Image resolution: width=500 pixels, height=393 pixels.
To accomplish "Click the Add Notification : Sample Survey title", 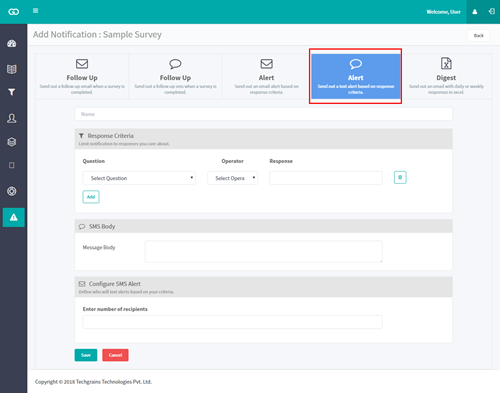I will pos(97,34).
